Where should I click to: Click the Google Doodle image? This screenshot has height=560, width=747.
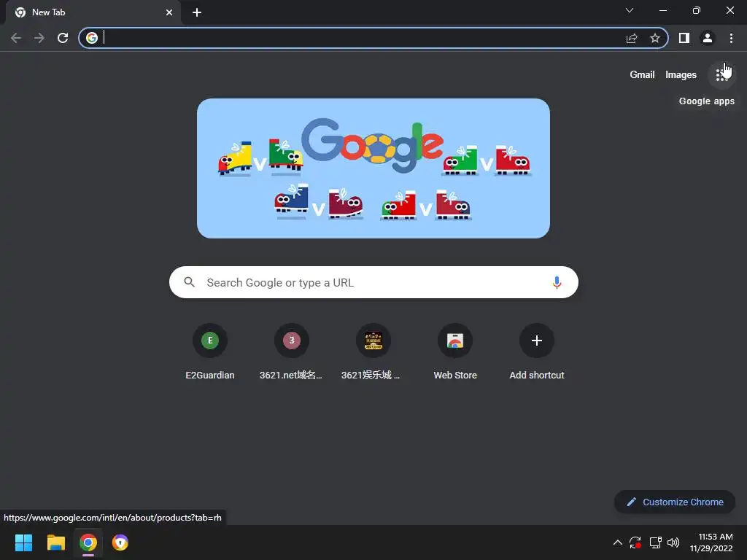[373, 168]
